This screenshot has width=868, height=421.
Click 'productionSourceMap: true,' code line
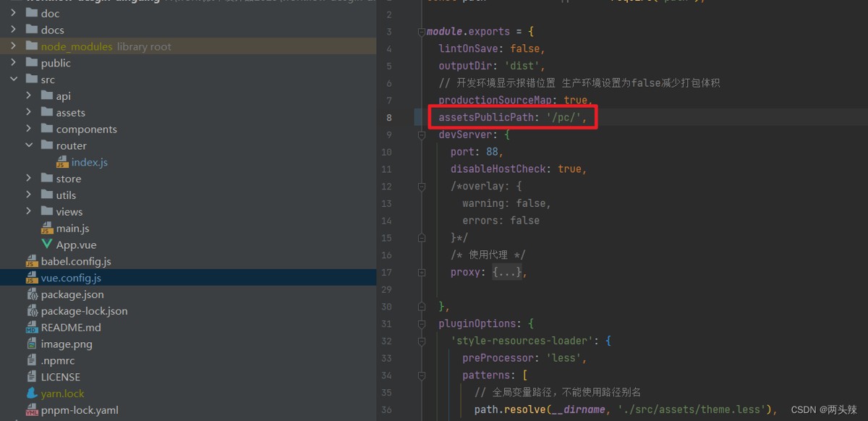[x=516, y=101]
